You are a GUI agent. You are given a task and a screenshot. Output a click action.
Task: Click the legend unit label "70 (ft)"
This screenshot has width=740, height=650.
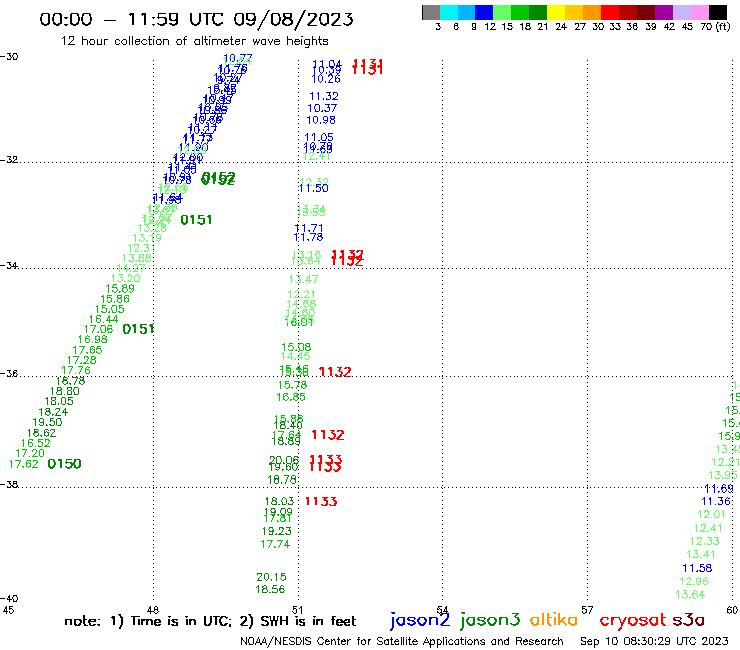point(715,27)
